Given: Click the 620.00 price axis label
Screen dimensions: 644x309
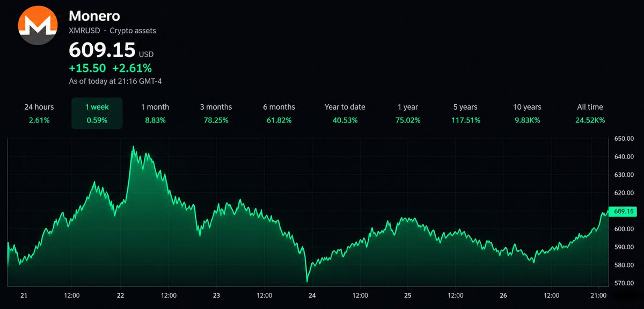Looking at the screenshot, I should tap(625, 193).
